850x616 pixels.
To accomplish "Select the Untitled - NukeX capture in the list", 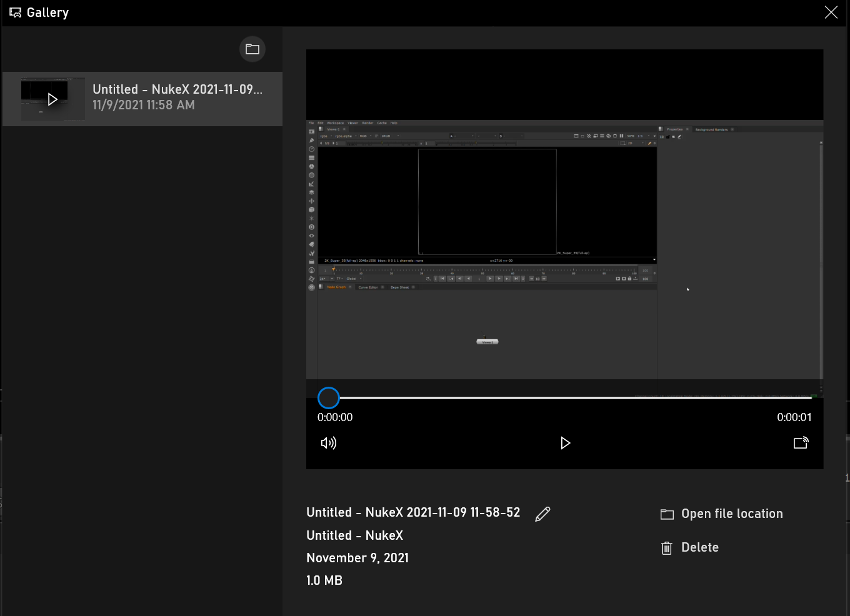I will pyautogui.click(x=142, y=99).
